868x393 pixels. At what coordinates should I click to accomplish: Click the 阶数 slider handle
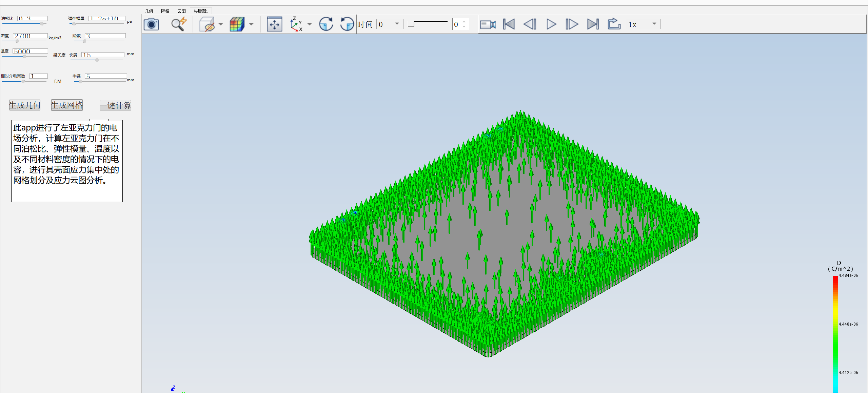[x=84, y=41]
